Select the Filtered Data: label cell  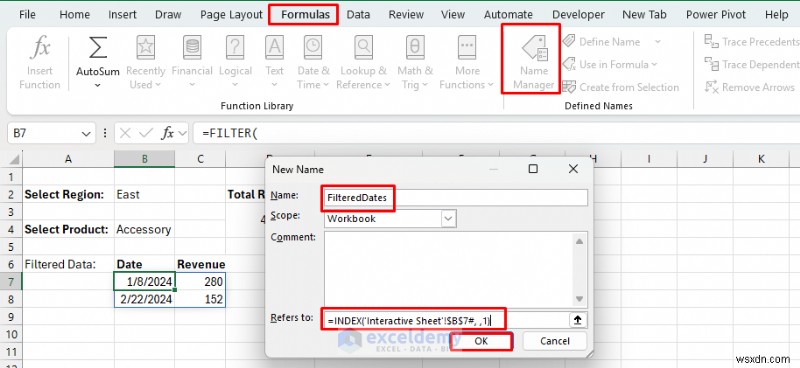pyautogui.click(x=68, y=264)
